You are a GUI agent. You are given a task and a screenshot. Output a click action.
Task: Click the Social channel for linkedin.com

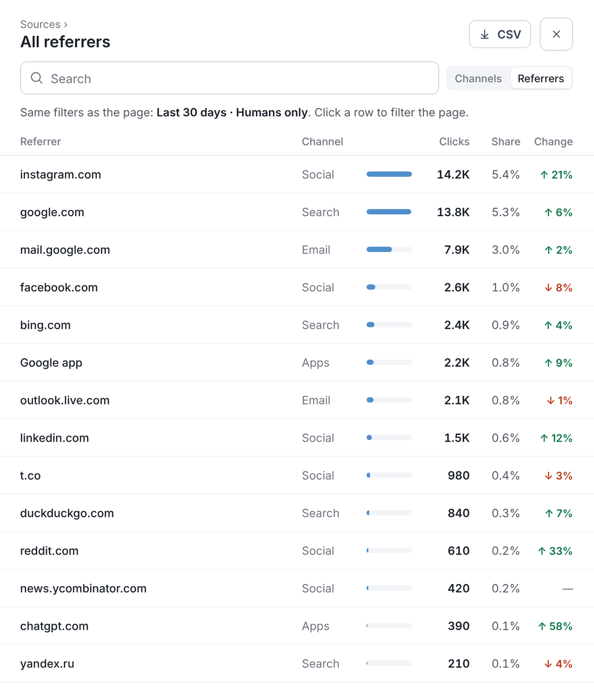click(318, 438)
